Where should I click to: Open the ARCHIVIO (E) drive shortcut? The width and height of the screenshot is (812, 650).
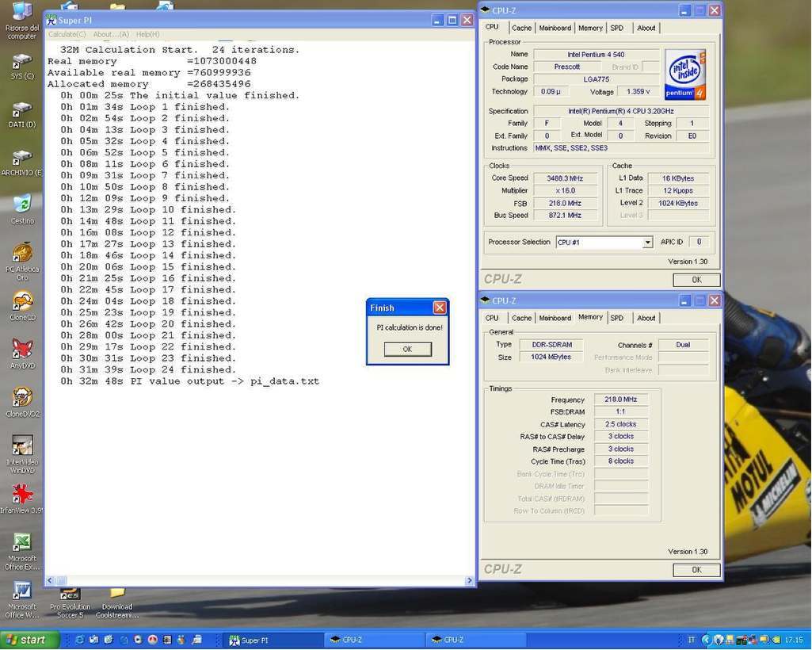[21, 158]
